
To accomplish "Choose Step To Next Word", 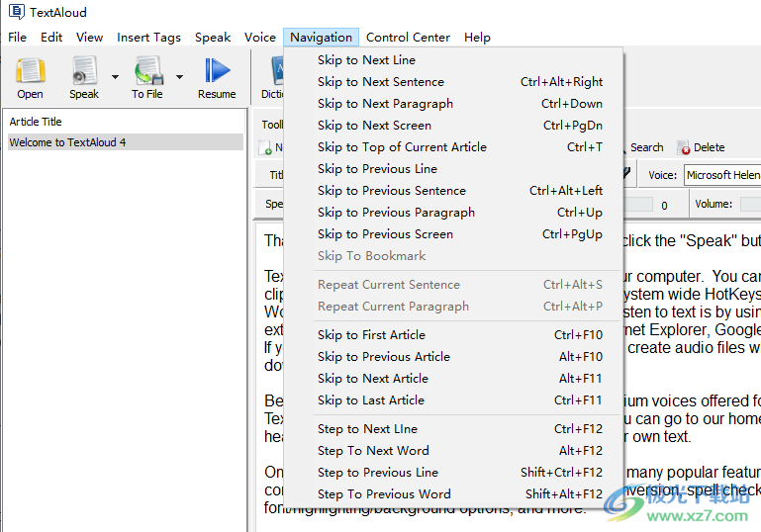I will point(453,451).
